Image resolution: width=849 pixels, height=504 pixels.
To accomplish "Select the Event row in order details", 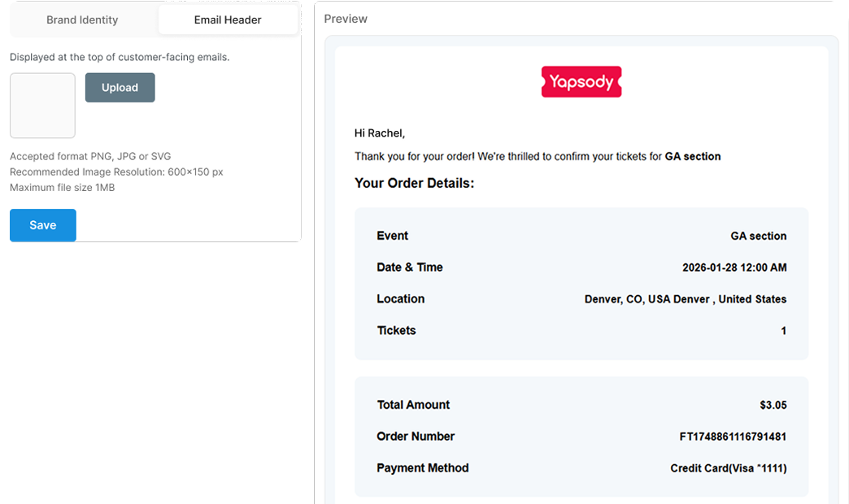I will pyautogui.click(x=581, y=236).
